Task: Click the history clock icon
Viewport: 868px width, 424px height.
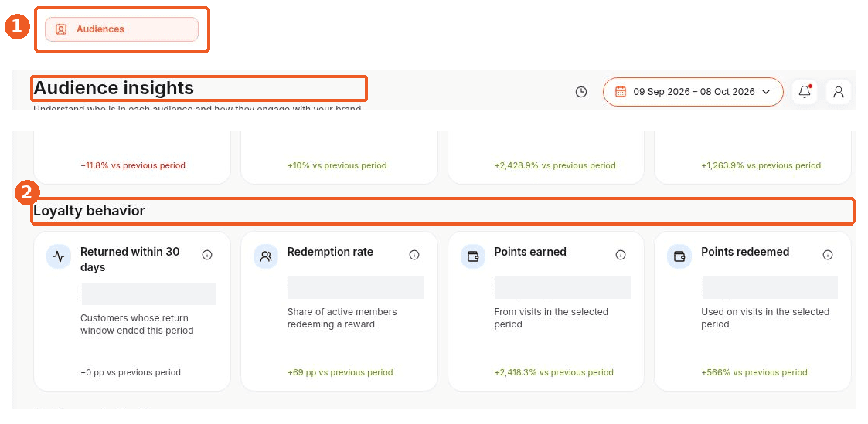Action: (580, 92)
